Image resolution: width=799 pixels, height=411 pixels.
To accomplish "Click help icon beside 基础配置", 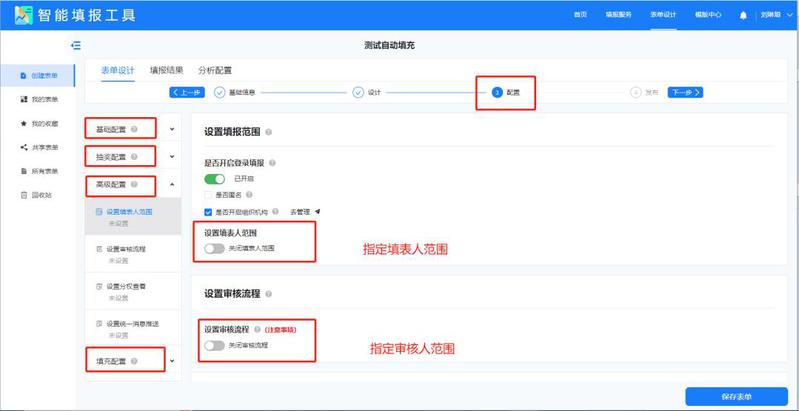I will (134, 129).
